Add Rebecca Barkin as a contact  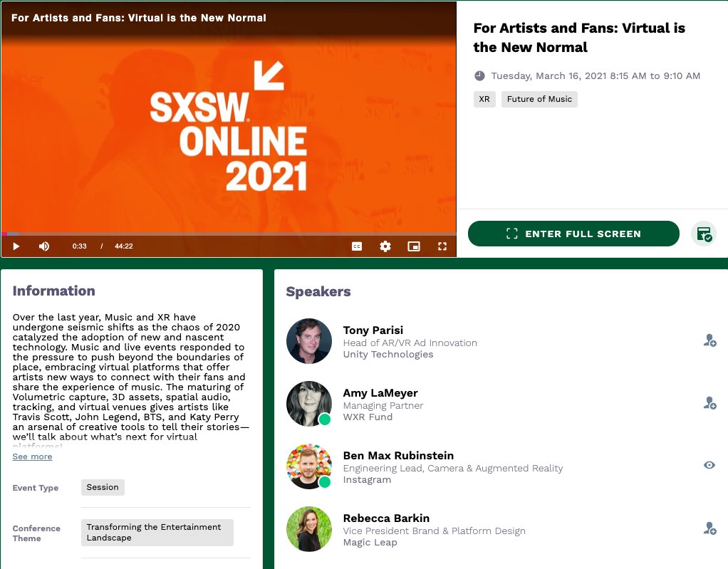tap(709, 528)
